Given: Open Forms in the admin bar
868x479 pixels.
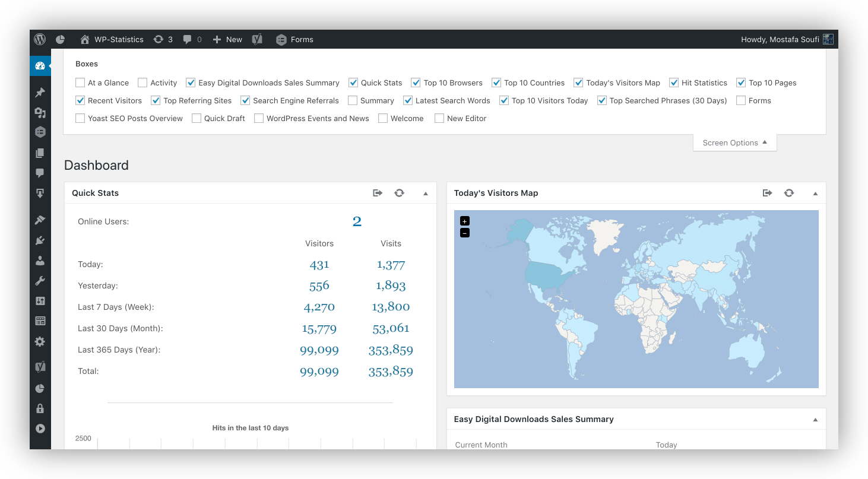Looking at the screenshot, I should coord(294,39).
